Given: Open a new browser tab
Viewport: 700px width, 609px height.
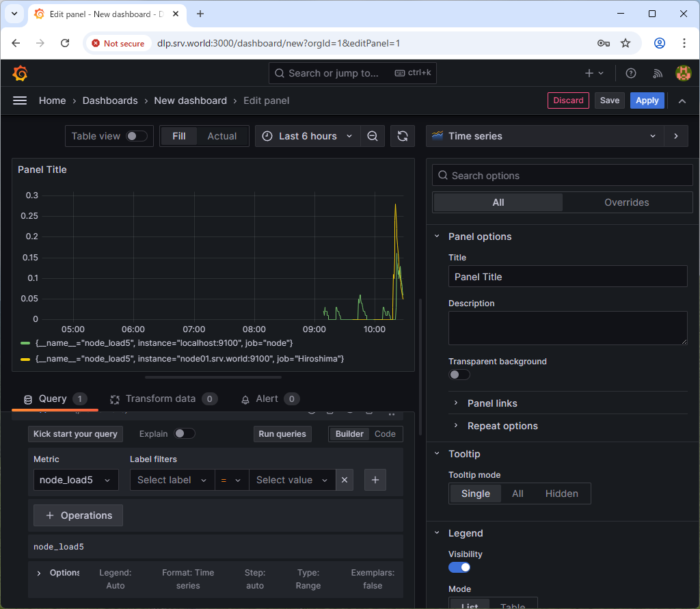Looking at the screenshot, I should [x=200, y=14].
